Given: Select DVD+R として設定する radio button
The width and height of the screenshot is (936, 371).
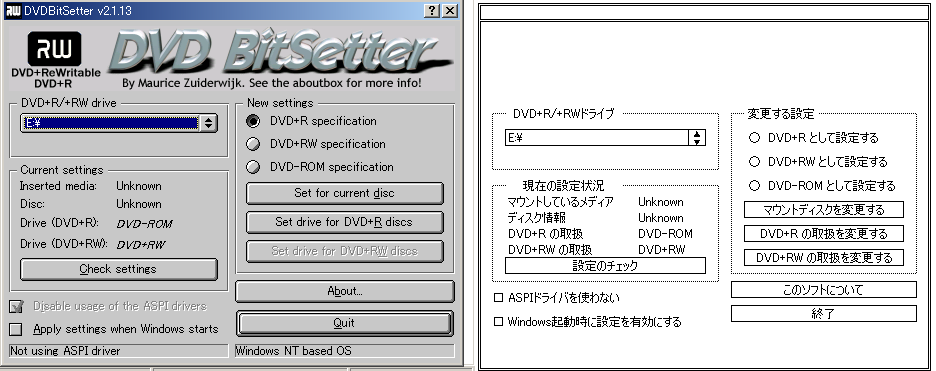Looking at the screenshot, I should pos(754,138).
